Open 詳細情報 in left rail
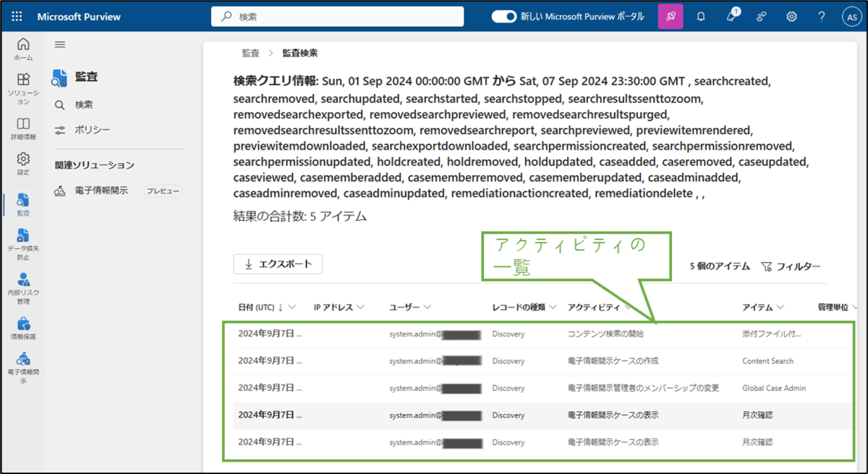Screen dimensions: 868x474 click(x=23, y=128)
